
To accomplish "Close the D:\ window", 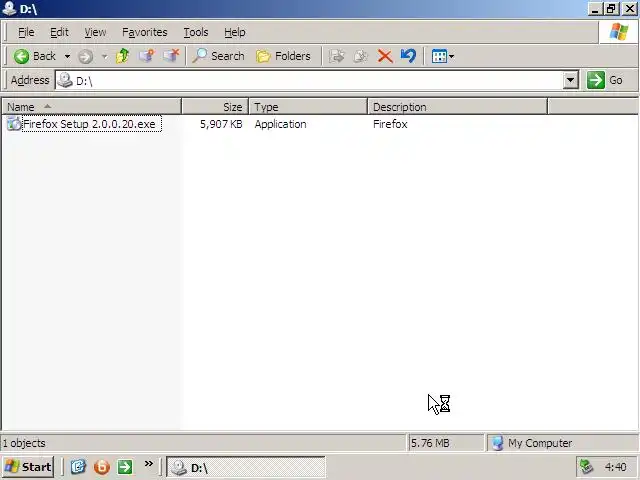I will 630,9.
